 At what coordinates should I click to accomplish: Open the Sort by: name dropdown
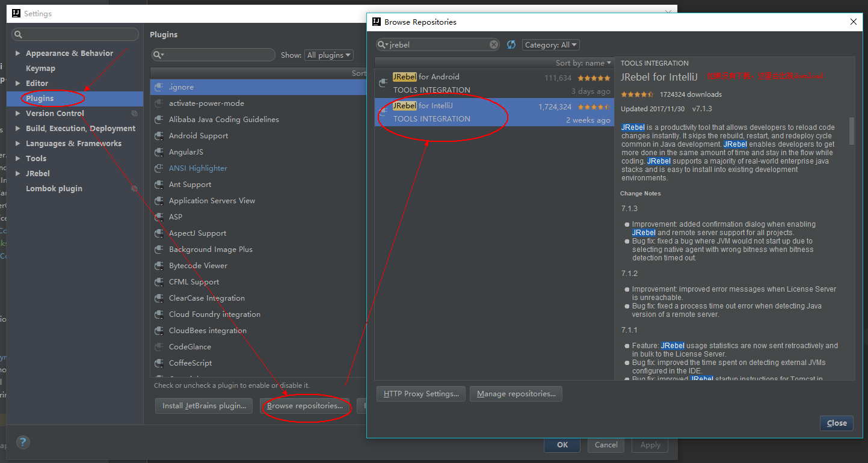(583, 63)
